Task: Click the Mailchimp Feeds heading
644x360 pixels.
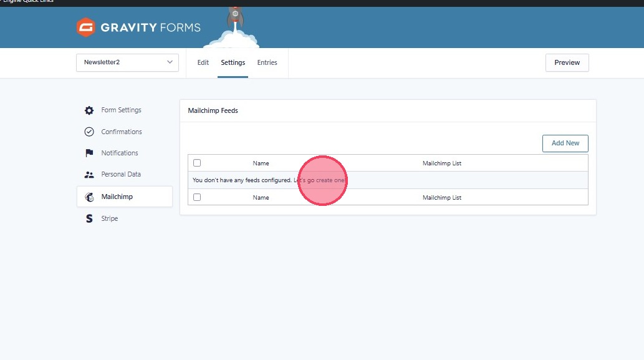Action: tap(213, 110)
